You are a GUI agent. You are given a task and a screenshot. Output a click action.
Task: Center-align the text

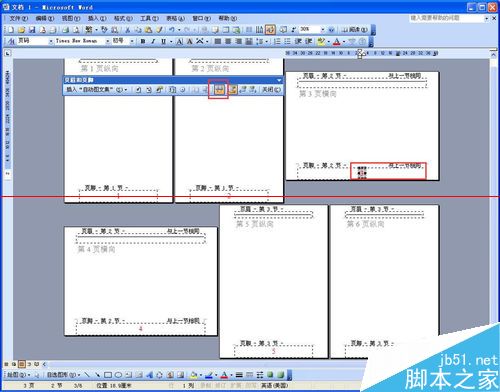(x=228, y=41)
